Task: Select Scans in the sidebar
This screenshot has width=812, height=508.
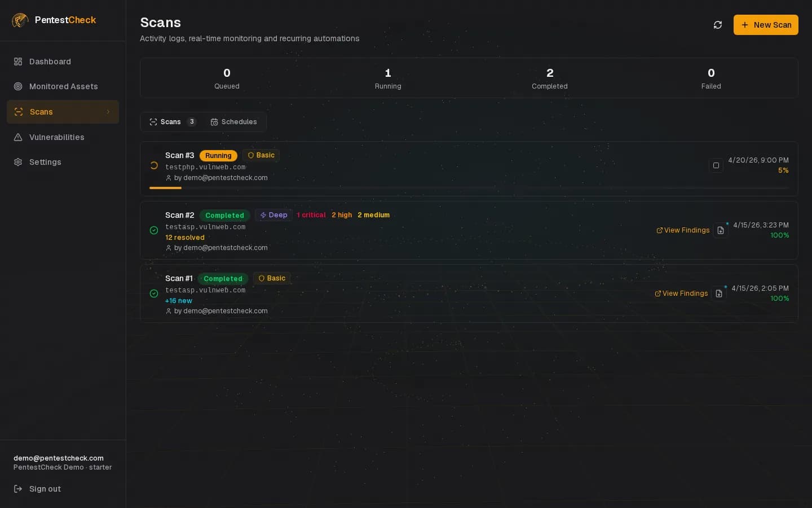Action: (63, 112)
